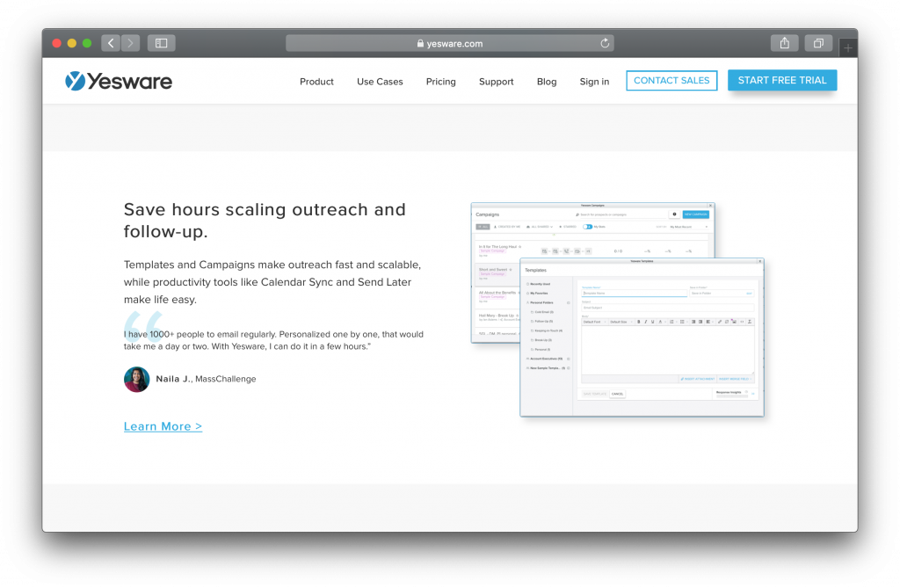Open the Product menu item

(x=316, y=82)
